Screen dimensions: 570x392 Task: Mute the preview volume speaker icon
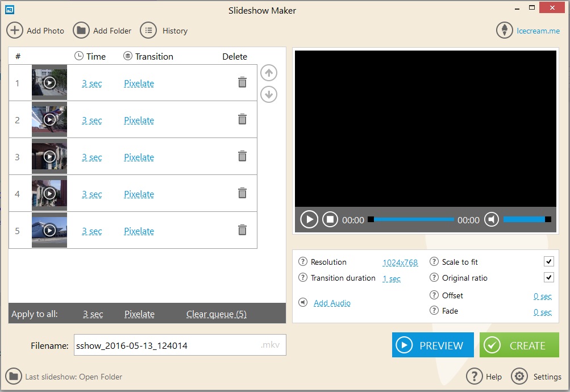492,219
